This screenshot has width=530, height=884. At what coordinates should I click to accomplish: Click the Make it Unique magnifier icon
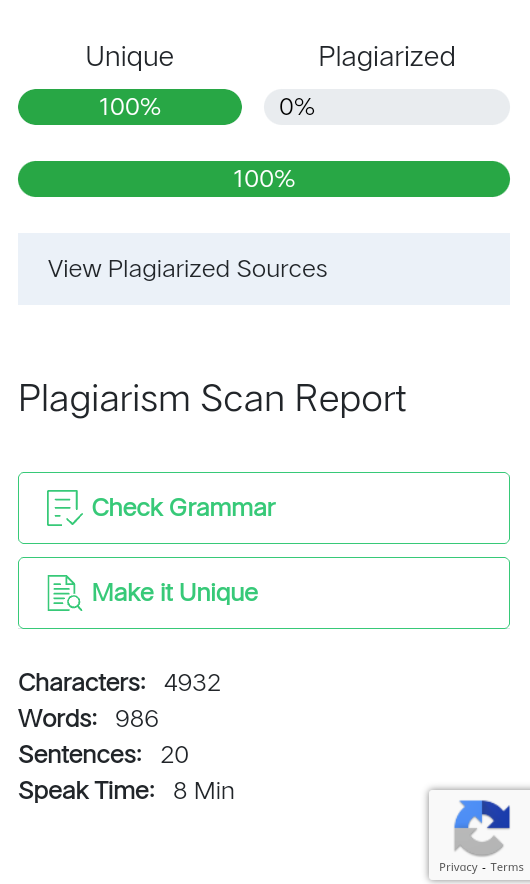pos(64,593)
